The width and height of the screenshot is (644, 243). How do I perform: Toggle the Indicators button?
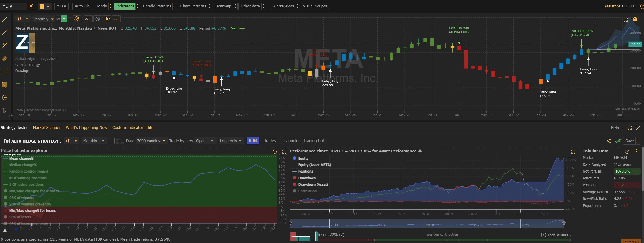[125, 6]
